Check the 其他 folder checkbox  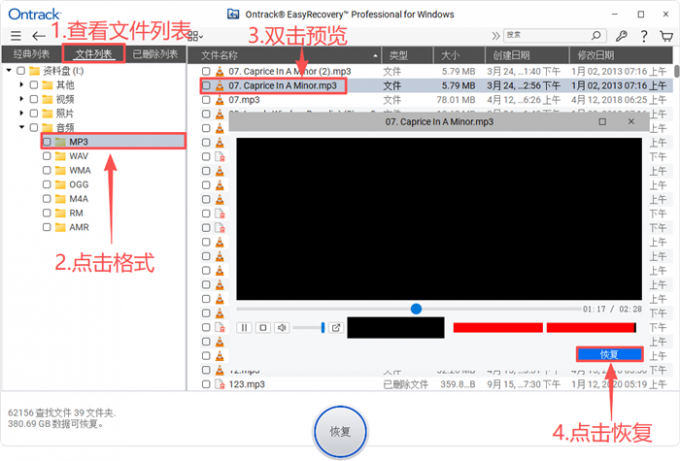[x=34, y=85]
